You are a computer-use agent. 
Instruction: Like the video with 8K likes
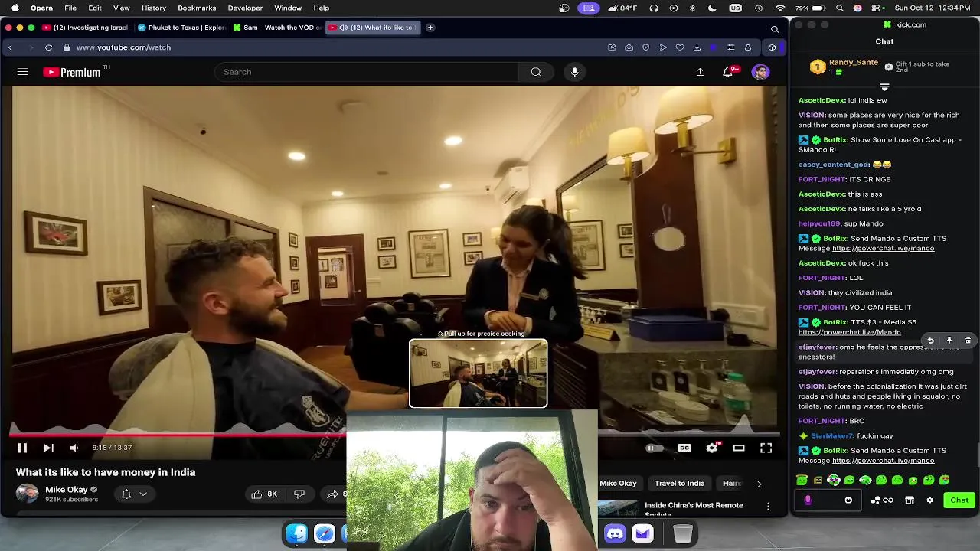(x=264, y=494)
